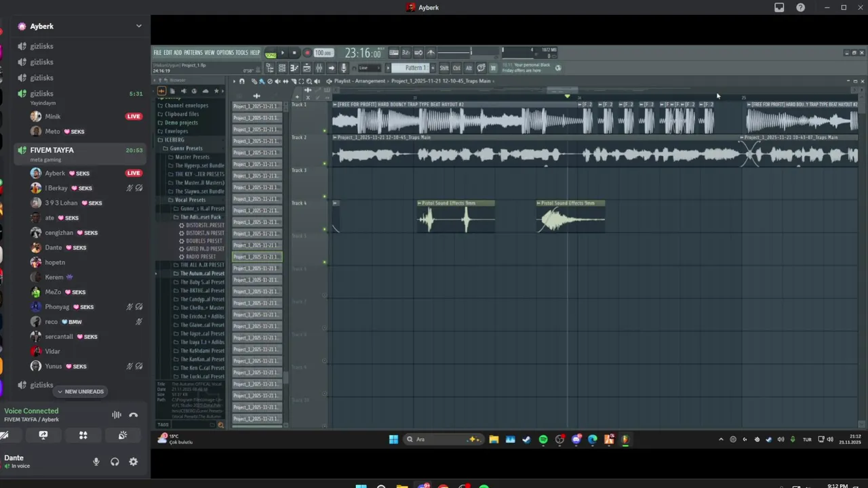The image size is (868, 488).
Task: Toggle the metronome icon
Action: (x=430, y=52)
